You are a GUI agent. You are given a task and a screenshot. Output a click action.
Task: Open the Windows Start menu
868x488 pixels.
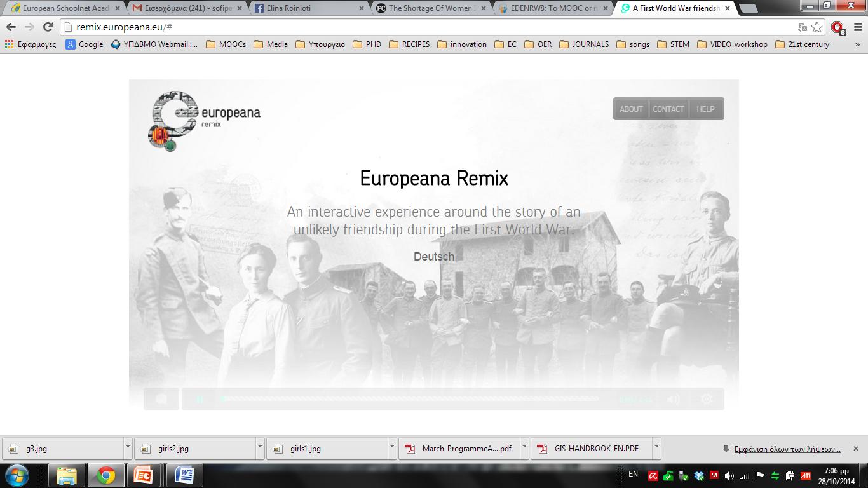[x=17, y=475]
